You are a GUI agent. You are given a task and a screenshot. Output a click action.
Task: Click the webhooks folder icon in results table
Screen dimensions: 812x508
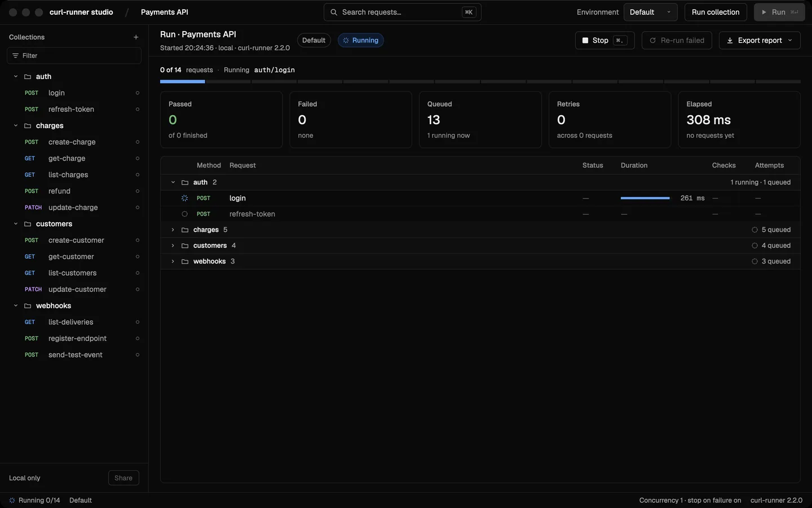(x=185, y=261)
